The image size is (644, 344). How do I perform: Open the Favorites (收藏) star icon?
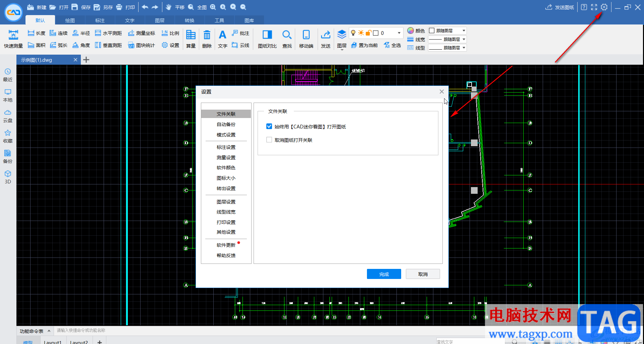pos(8,133)
